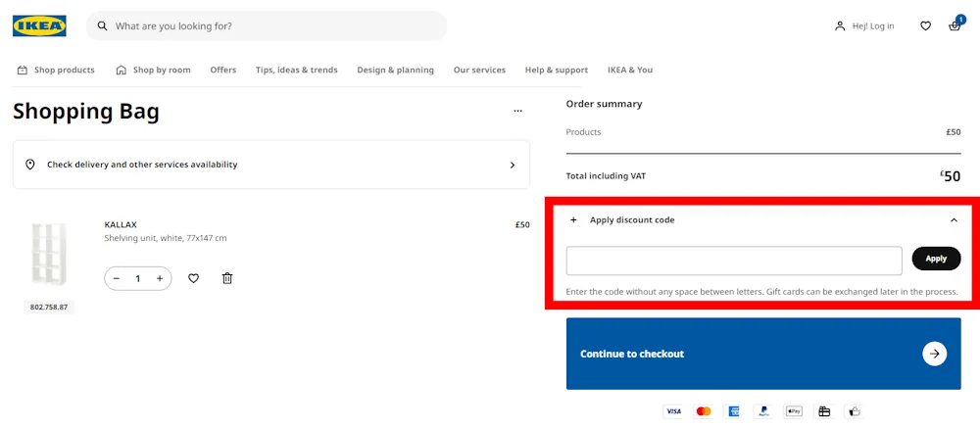Viewport: 980px width, 429px height.
Task: Click the arrow icon on Continue to checkout
Action: 934,354
